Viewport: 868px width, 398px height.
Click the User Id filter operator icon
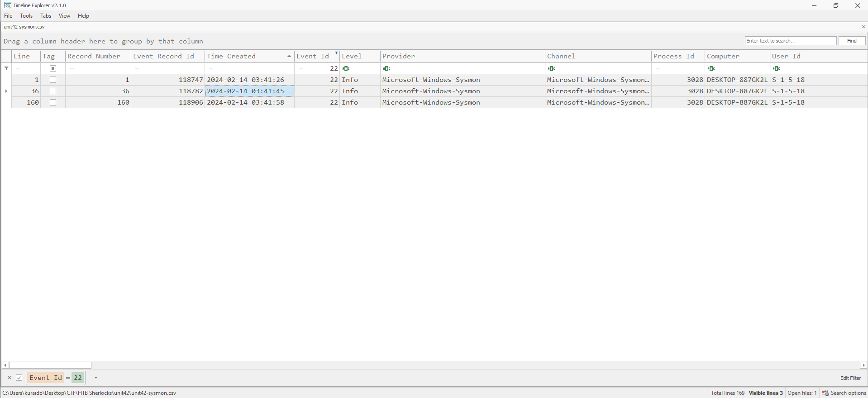[777, 69]
